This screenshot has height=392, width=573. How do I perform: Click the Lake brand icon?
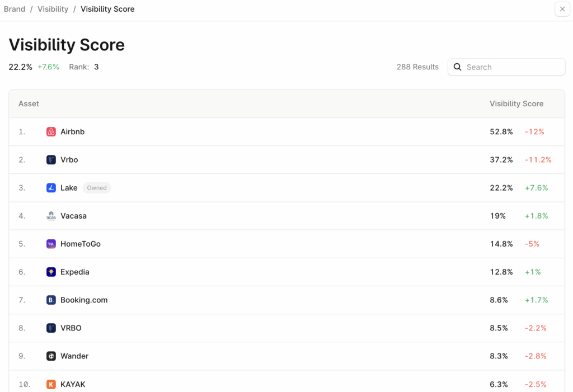pyautogui.click(x=51, y=188)
